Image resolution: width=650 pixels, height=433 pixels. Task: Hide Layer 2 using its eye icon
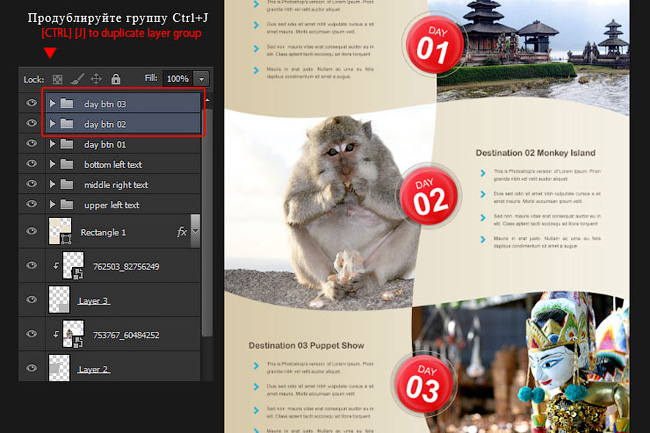(x=32, y=368)
